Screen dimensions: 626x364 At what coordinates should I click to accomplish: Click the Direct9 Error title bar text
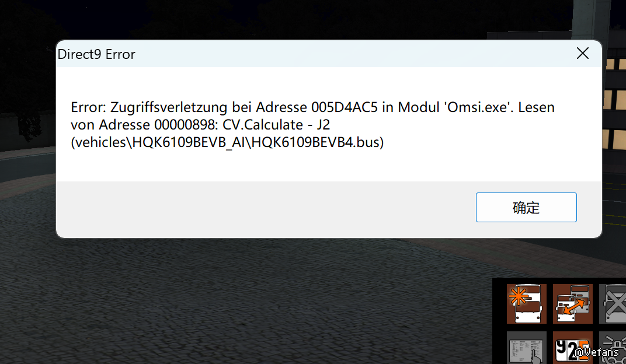click(x=96, y=54)
